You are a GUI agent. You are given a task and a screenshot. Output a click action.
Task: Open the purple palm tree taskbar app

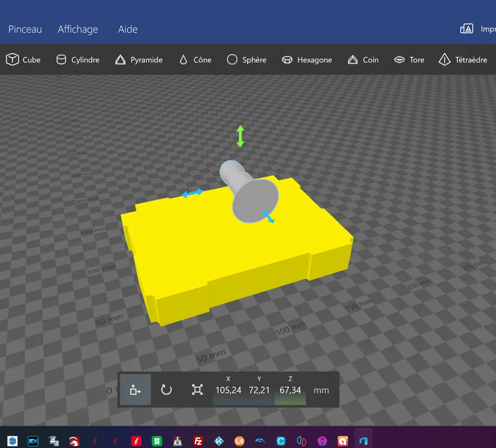click(322, 441)
